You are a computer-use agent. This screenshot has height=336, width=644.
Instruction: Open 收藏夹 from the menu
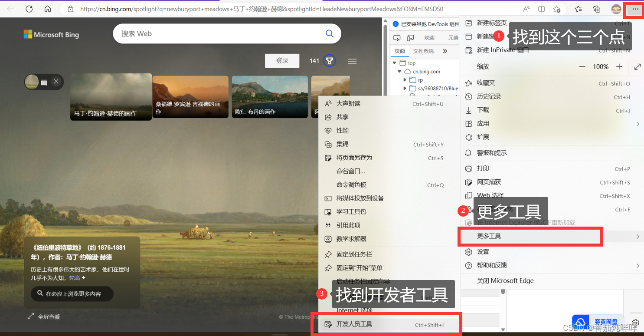(x=552, y=83)
